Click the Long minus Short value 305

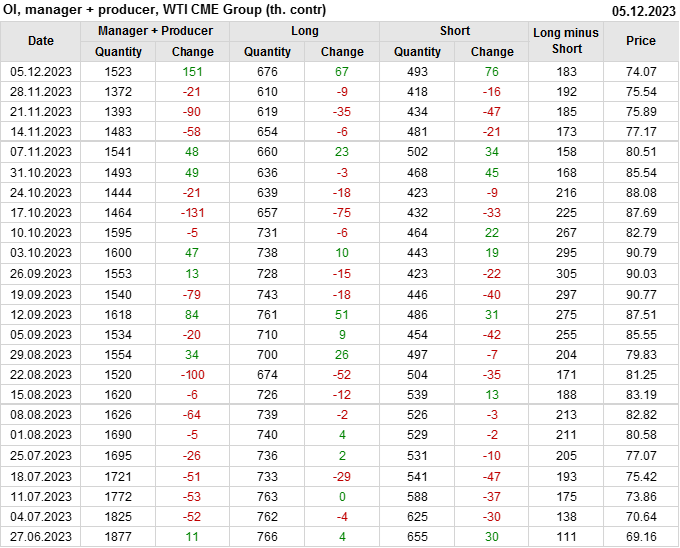pyautogui.click(x=566, y=274)
